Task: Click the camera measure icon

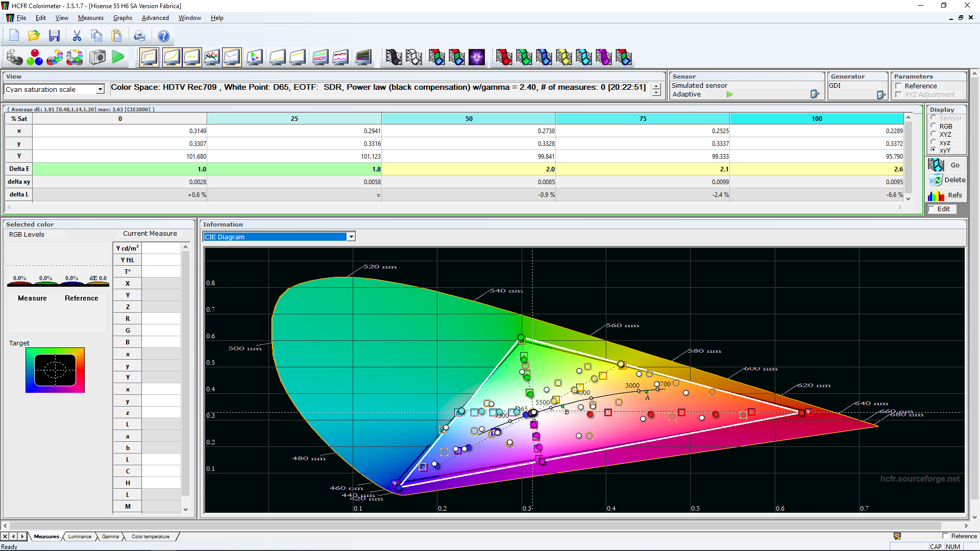Action: [x=97, y=57]
